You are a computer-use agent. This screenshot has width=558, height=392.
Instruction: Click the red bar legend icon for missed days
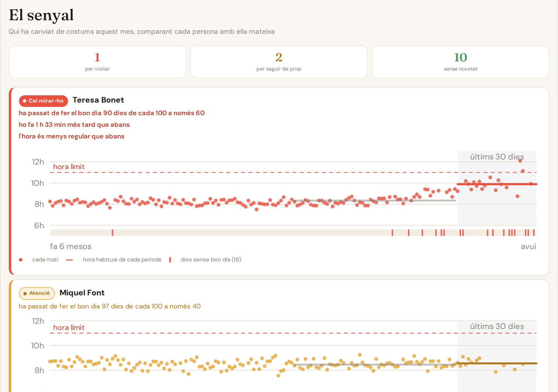tap(170, 260)
